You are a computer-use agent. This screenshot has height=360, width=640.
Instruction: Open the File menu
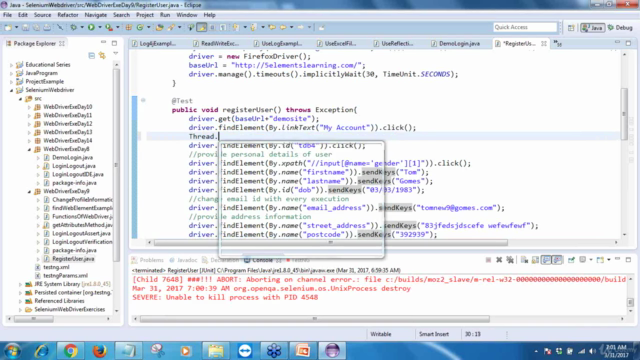tap(7, 15)
